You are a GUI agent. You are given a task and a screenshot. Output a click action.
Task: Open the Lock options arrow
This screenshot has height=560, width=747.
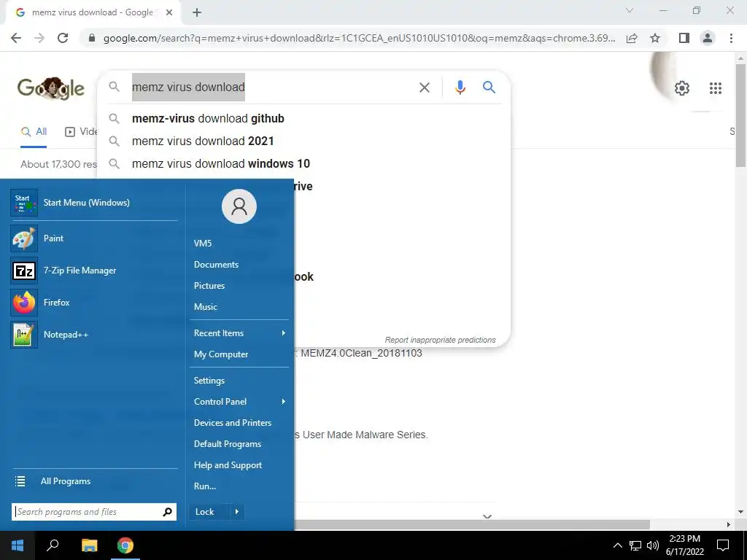tap(237, 512)
